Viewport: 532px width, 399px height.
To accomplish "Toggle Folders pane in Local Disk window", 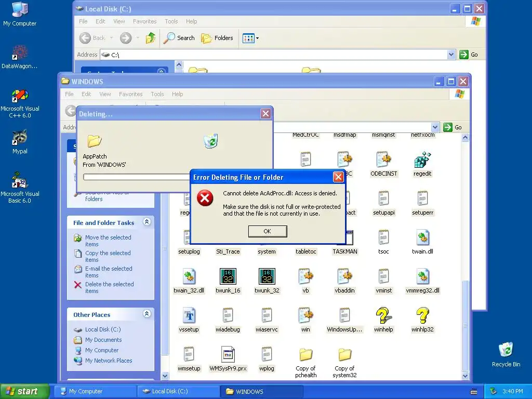I will click(x=217, y=37).
